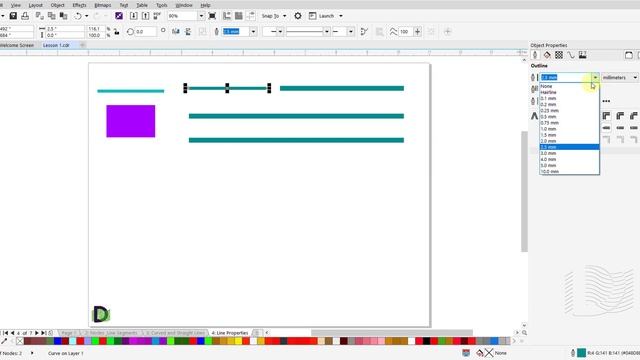Image resolution: width=640 pixels, height=360 pixels.
Task: Choose 3.0 mm in outline width list
Action: point(569,153)
